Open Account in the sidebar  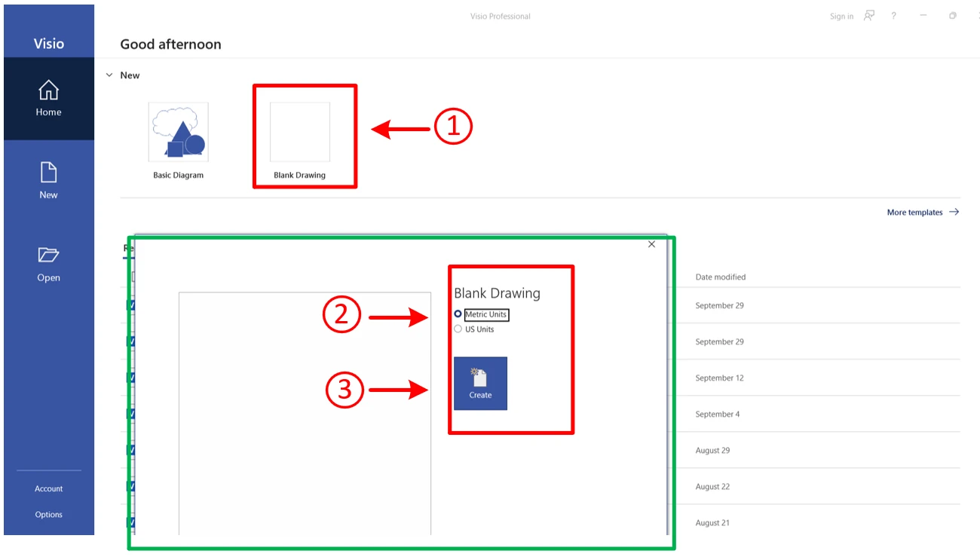coord(48,489)
